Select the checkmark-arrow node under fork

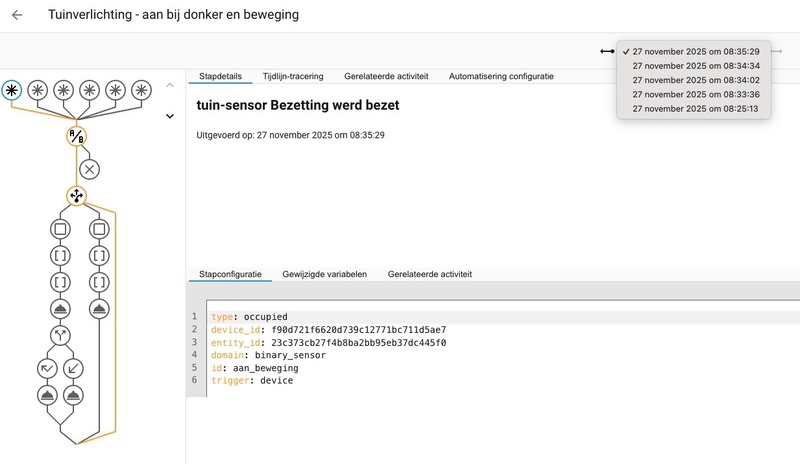pyautogui.click(x=47, y=369)
